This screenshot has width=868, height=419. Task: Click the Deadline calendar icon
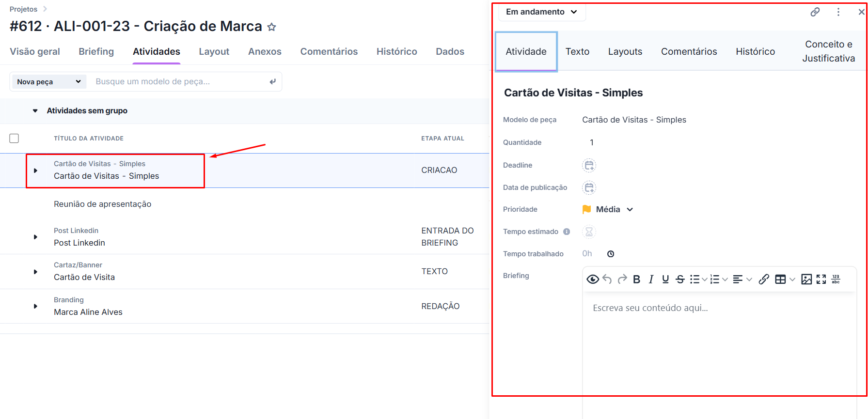[589, 165]
